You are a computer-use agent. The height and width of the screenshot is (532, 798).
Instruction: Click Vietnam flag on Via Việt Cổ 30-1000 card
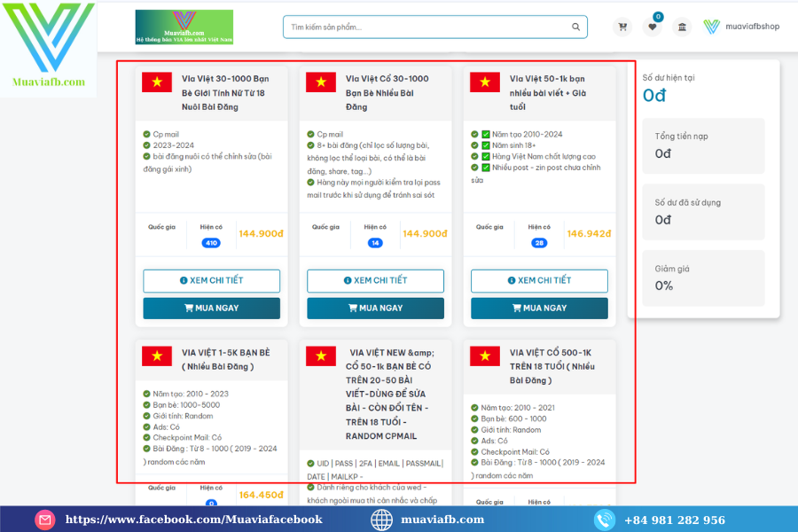321,82
